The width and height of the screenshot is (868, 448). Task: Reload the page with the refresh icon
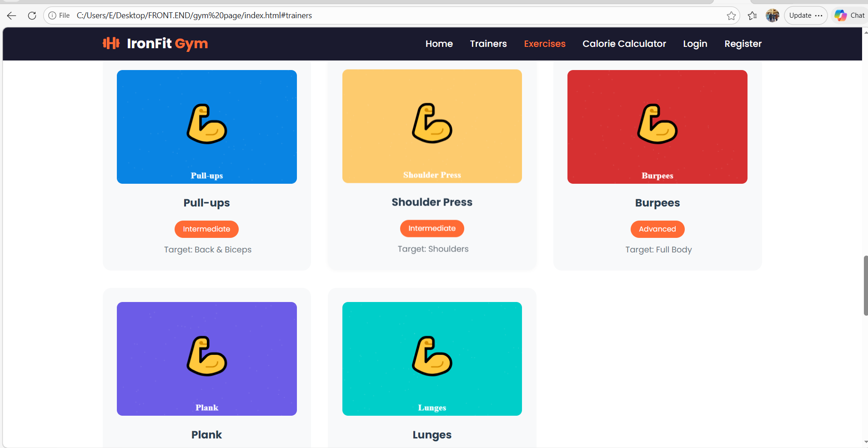click(x=32, y=15)
